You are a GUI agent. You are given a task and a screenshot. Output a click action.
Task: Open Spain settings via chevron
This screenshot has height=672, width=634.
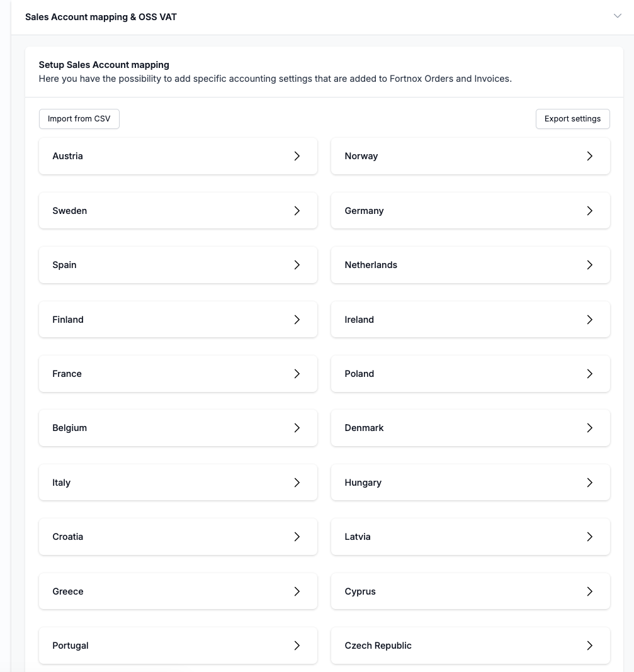(x=297, y=265)
